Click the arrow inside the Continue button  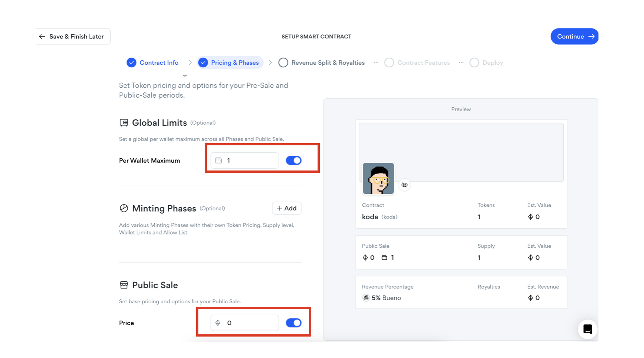point(591,36)
